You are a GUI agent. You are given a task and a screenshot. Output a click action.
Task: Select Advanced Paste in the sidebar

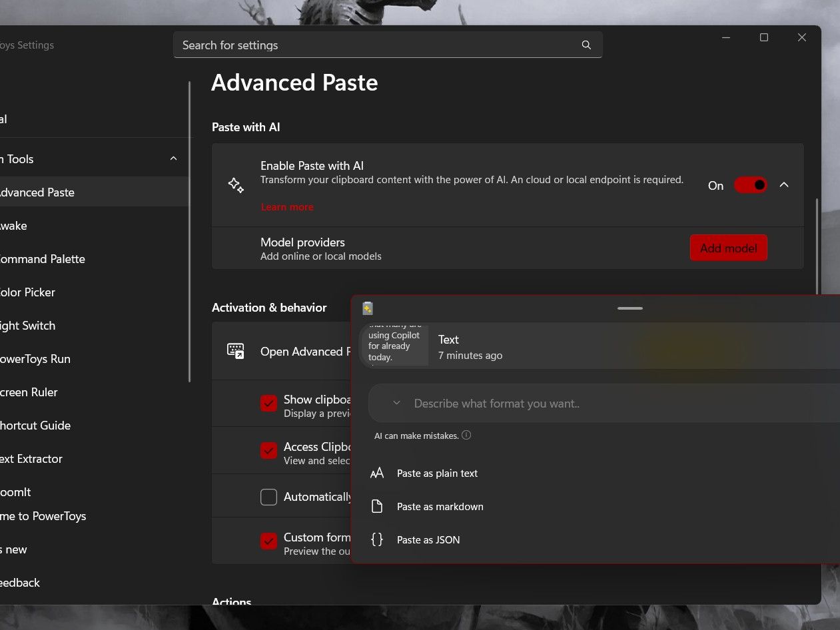93,192
